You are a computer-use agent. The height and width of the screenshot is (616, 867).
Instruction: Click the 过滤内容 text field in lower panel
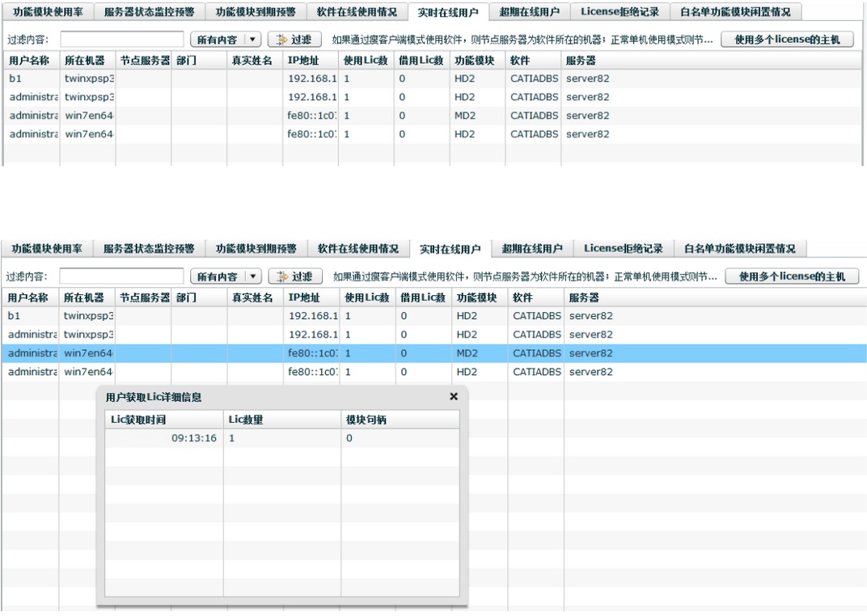pyautogui.click(x=121, y=276)
